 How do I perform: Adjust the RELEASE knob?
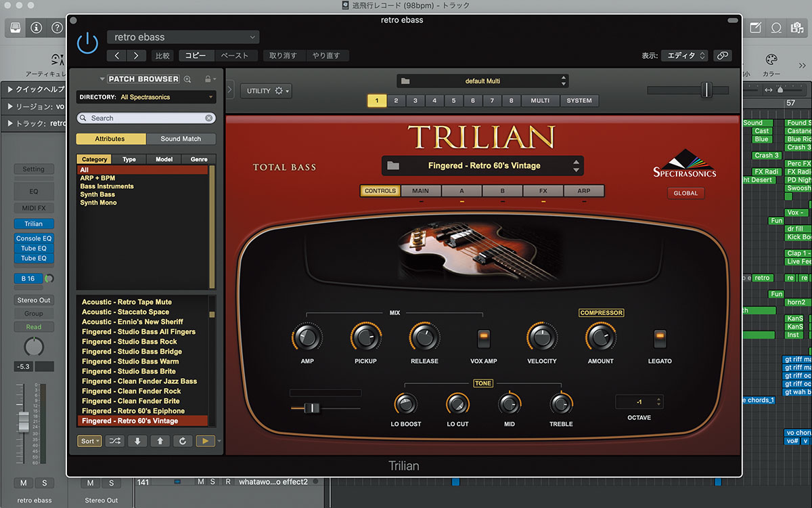click(424, 337)
